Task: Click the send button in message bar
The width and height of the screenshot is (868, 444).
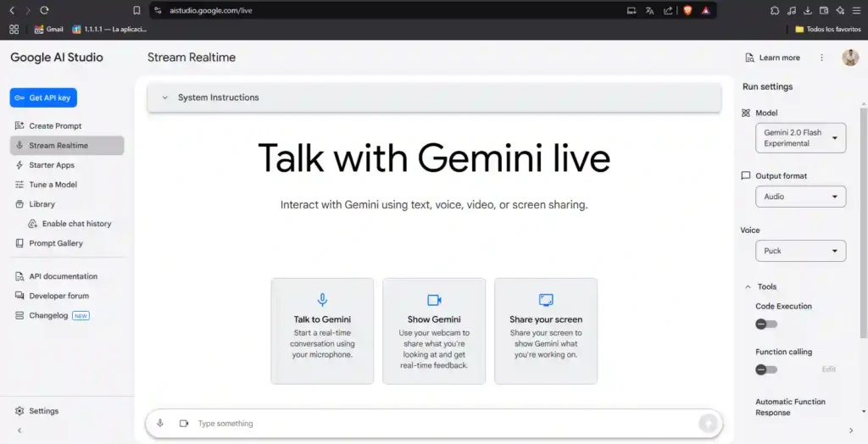Action: tap(708, 424)
